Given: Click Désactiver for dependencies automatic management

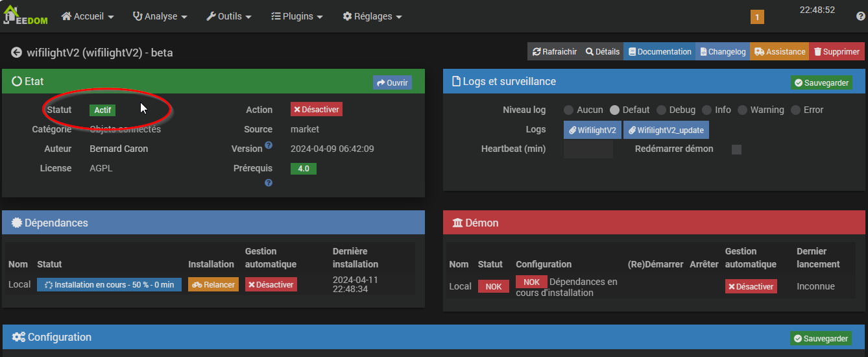Looking at the screenshot, I should coord(271,284).
